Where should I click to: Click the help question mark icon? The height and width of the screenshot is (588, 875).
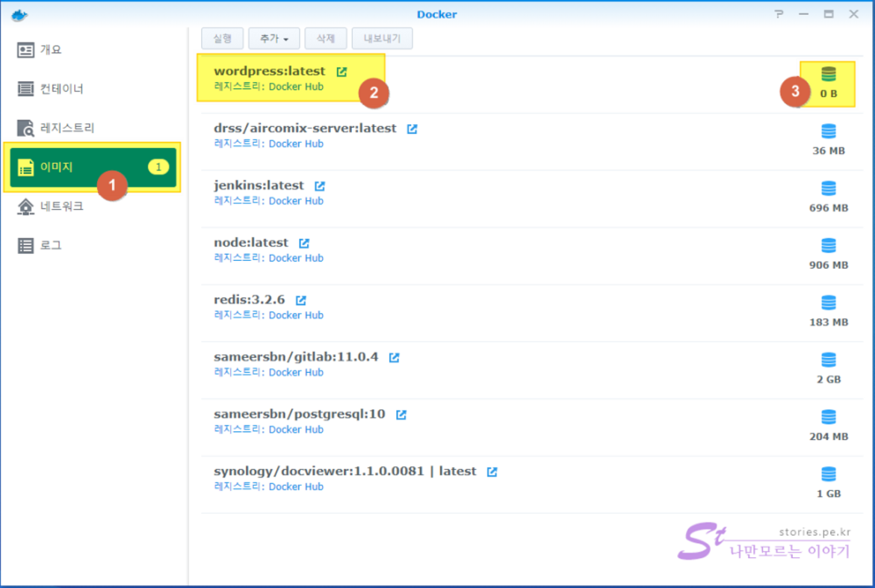(x=779, y=14)
